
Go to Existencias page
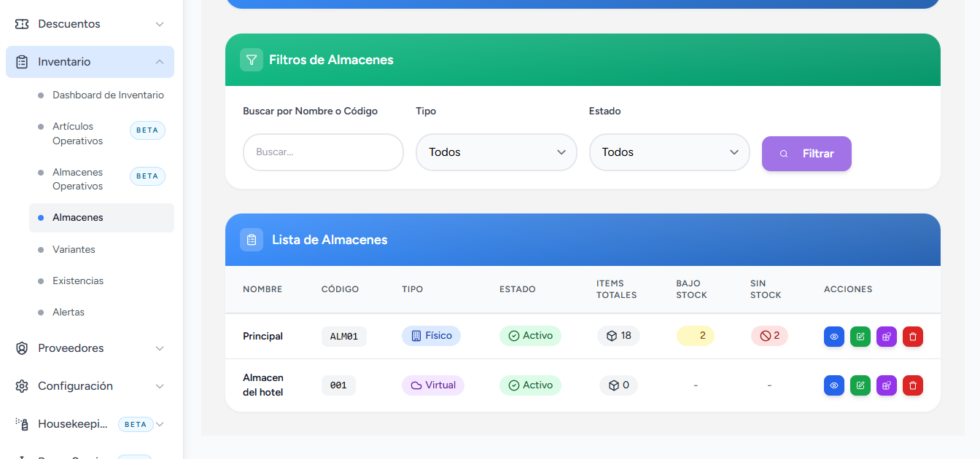coord(78,280)
